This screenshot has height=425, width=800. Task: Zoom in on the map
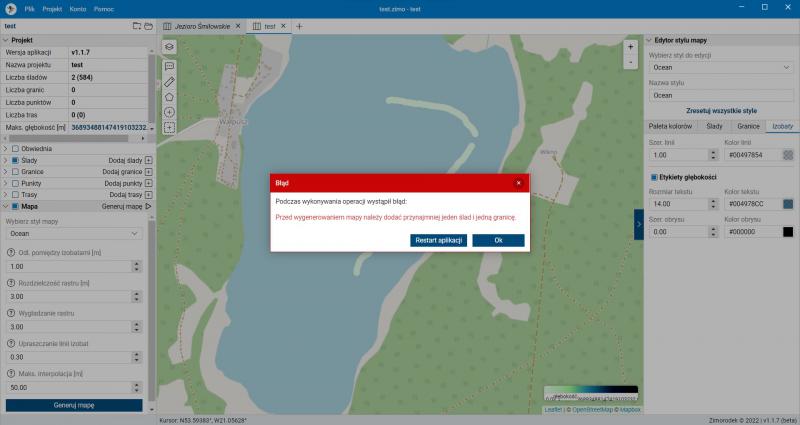[630, 47]
